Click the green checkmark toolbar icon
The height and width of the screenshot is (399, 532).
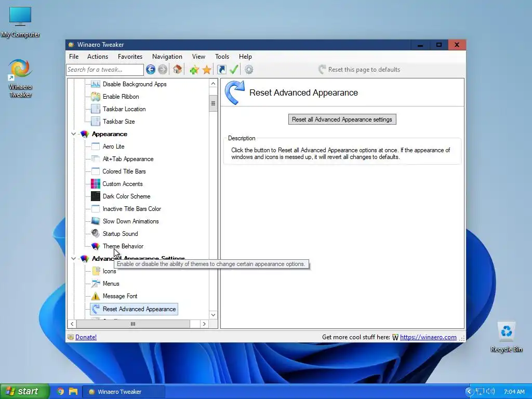pos(234,69)
